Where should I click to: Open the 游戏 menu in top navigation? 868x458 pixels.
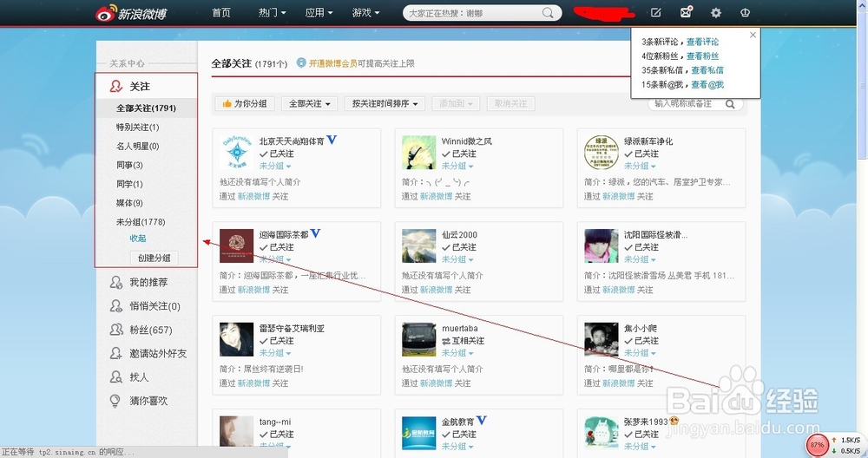366,13
